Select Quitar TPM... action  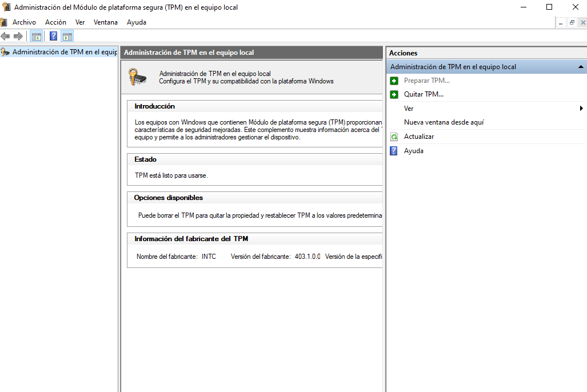[x=424, y=94]
